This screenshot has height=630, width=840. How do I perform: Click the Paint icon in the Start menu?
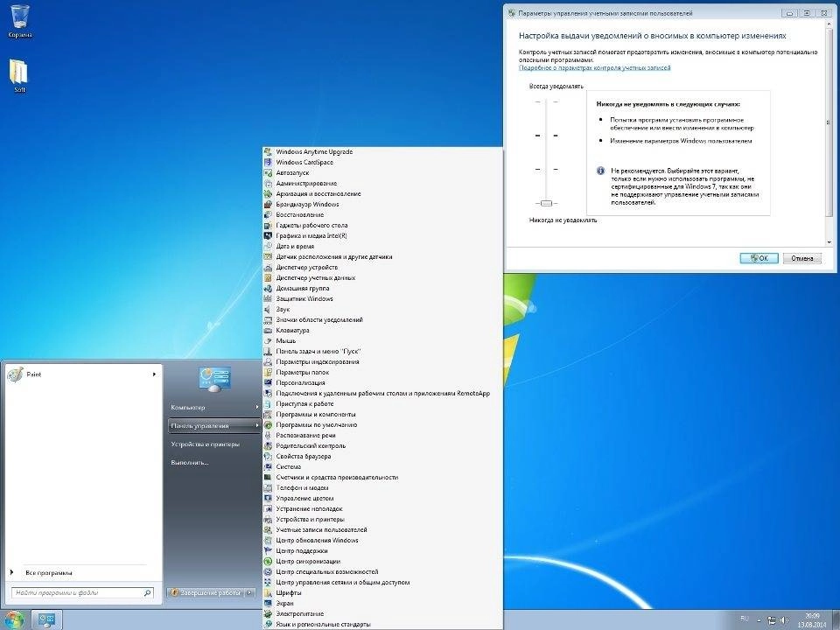[15, 374]
